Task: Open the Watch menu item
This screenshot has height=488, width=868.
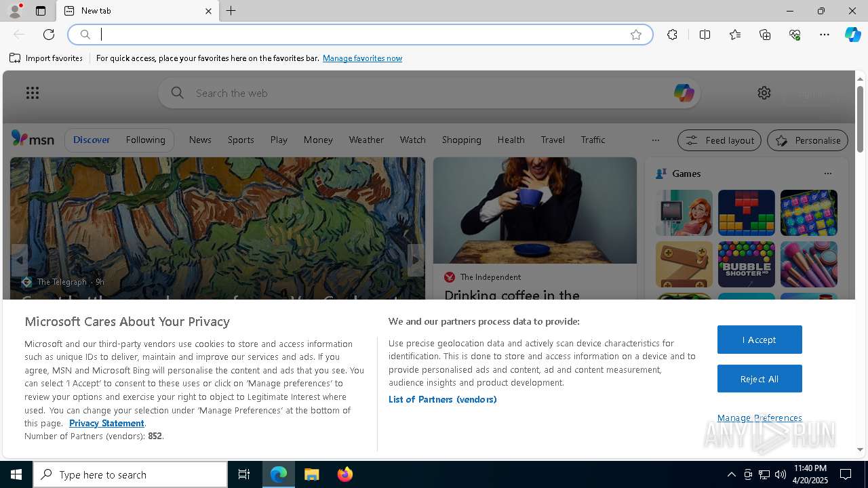Action: [x=412, y=140]
